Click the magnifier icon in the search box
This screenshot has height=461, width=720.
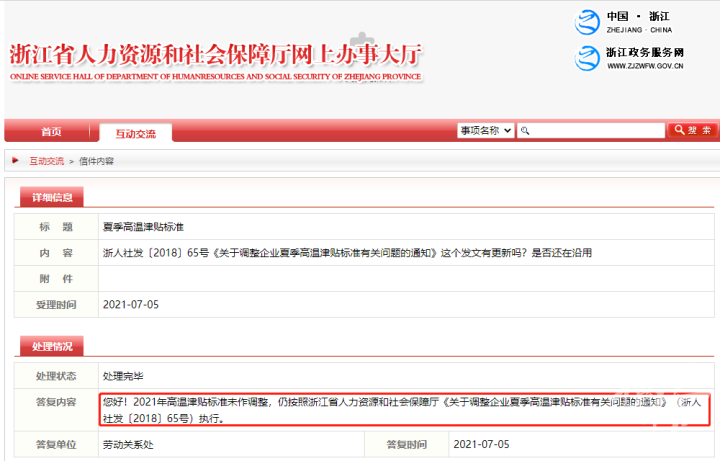click(x=525, y=131)
